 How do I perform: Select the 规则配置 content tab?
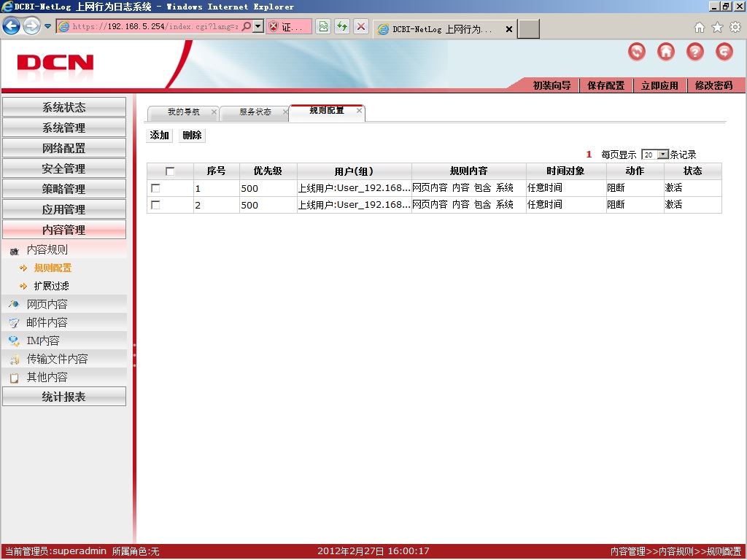pyautogui.click(x=327, y=111)
